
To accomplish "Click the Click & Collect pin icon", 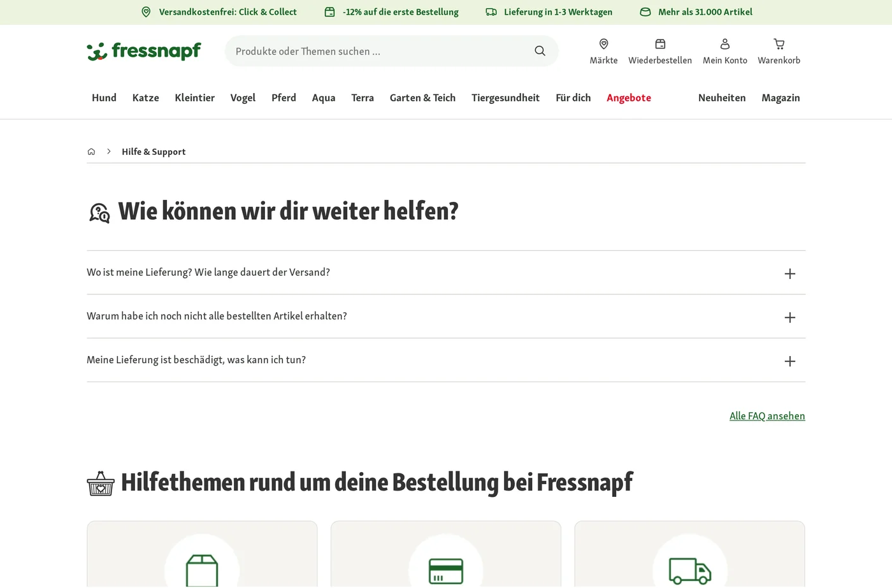I will click(x=146, y=12).
